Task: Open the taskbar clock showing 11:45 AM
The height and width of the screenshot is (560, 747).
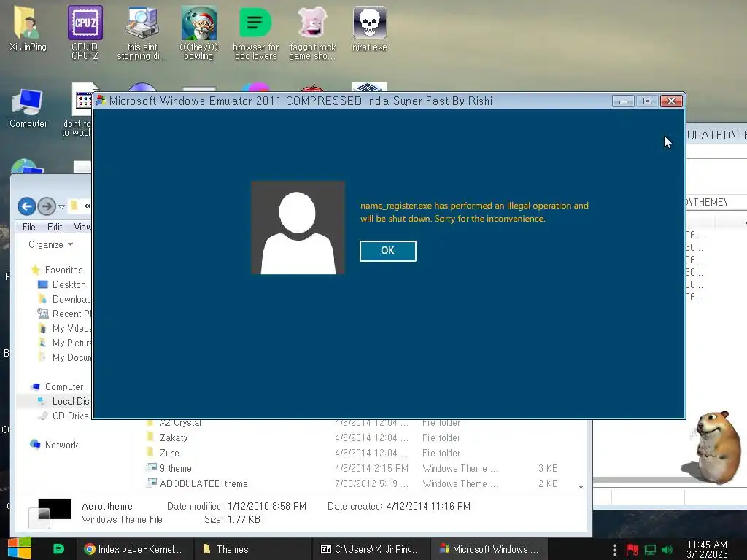Action: [x=708, y=550]
